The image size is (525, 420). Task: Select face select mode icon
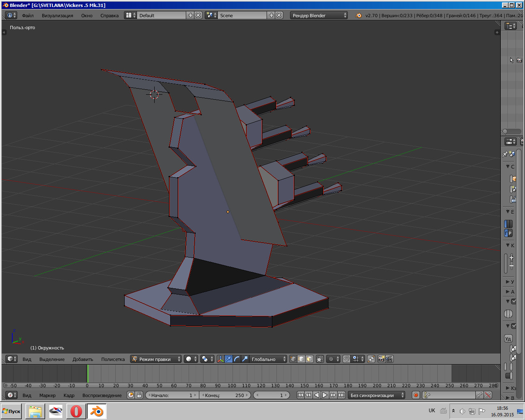tap(310, 359)
